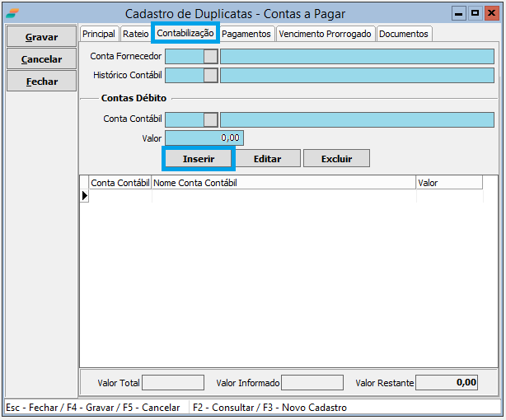
Task: Select the grid's current row arrow indicator
Action: (84, 196)
